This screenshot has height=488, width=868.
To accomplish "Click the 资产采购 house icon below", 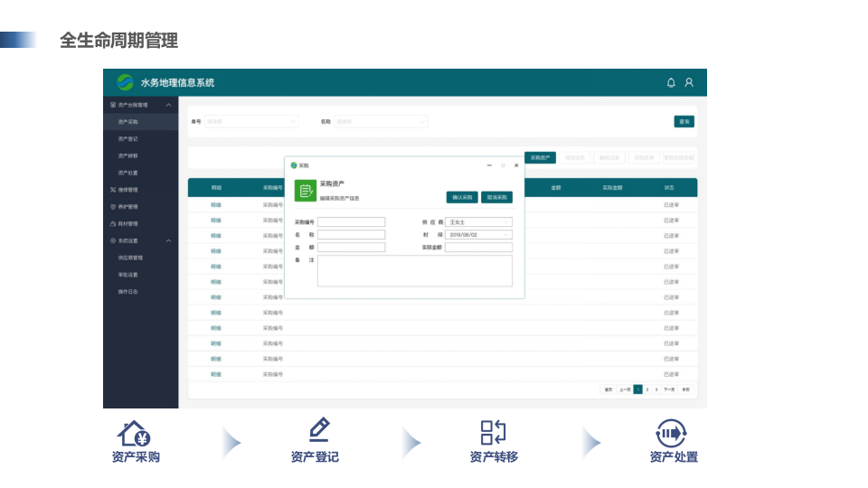I will click(x=135, y=433).
